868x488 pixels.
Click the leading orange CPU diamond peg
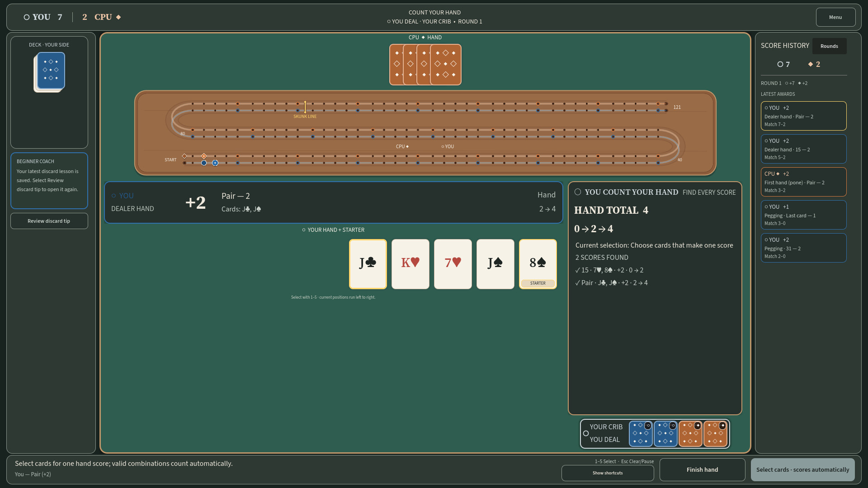coord(204,156)
